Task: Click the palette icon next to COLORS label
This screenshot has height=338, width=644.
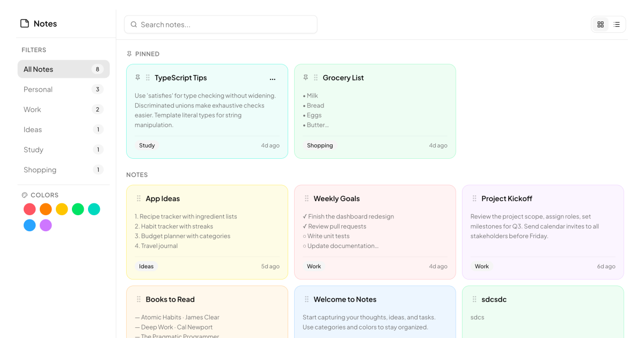Action: point(24,195)
